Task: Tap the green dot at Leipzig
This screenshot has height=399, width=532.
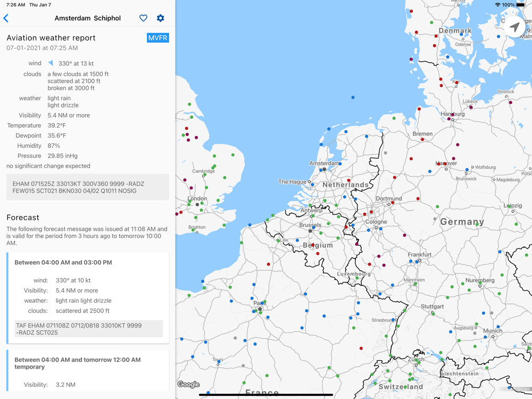Action: point(510,206)
